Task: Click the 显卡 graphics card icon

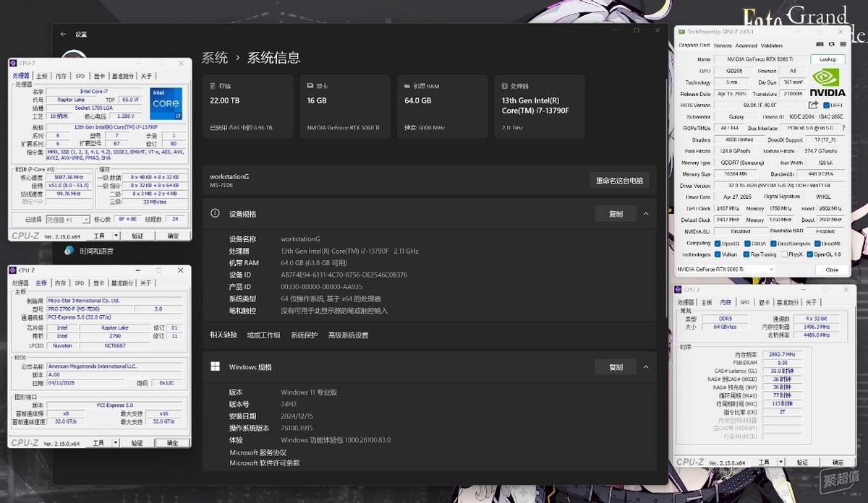Action: [310, 86]
